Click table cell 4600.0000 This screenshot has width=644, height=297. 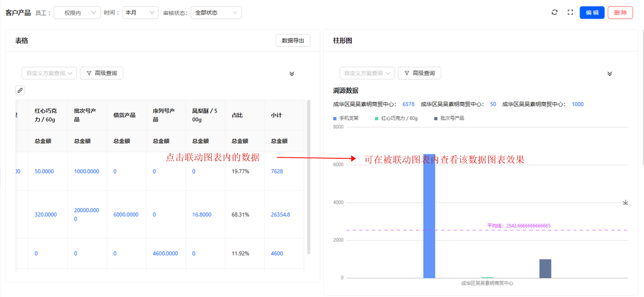(166, 254)
